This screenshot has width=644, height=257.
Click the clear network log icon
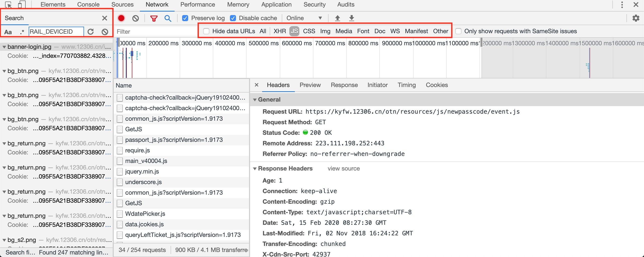(136, 18)
